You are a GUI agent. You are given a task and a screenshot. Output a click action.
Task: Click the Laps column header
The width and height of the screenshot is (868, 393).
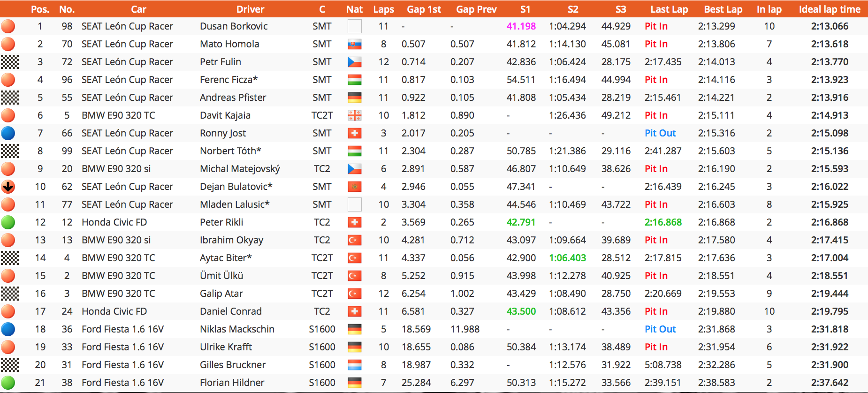click(x=384, y=9)
